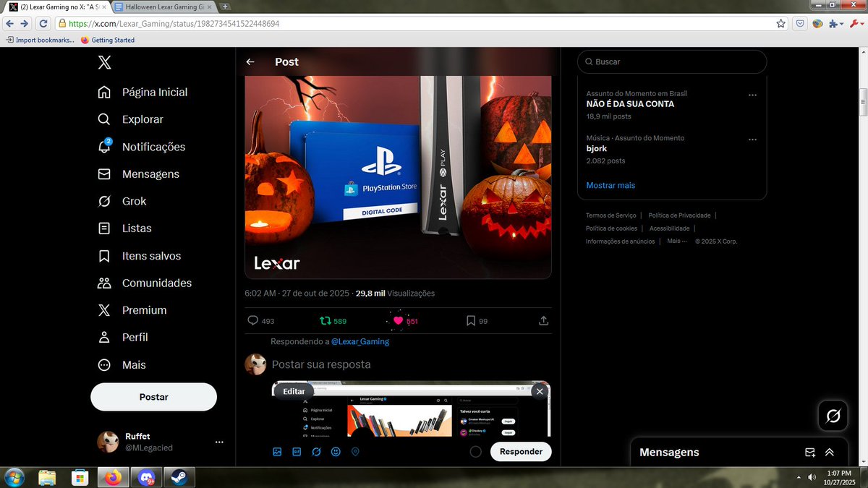The width and height of the screenshot is (868, 488).
Task: Open the Acessibilidade link
Action: click(x=669, y=228)
